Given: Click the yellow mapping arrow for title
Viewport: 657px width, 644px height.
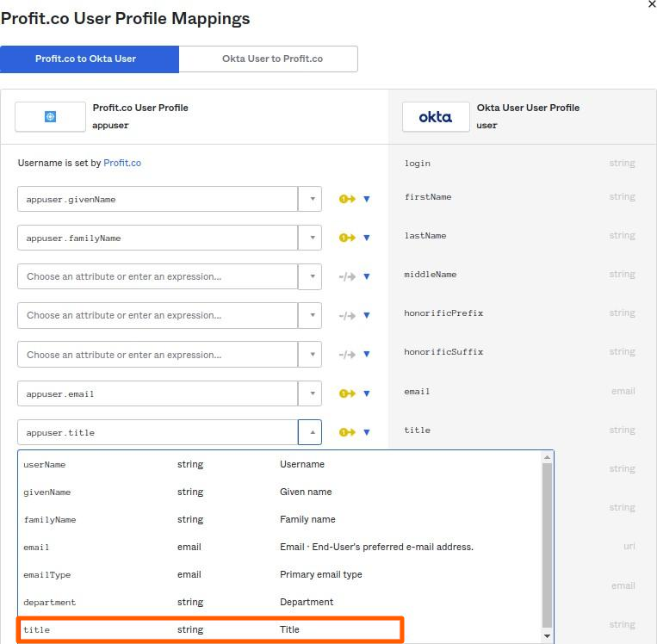Looking at the screenshot, I should click(347, 432).
